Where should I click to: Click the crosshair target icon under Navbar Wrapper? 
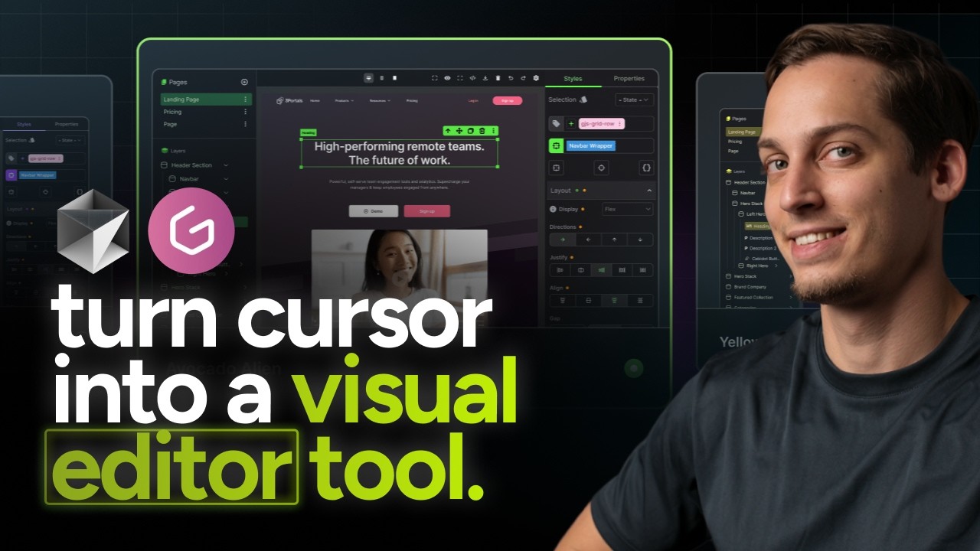point(601,167)
